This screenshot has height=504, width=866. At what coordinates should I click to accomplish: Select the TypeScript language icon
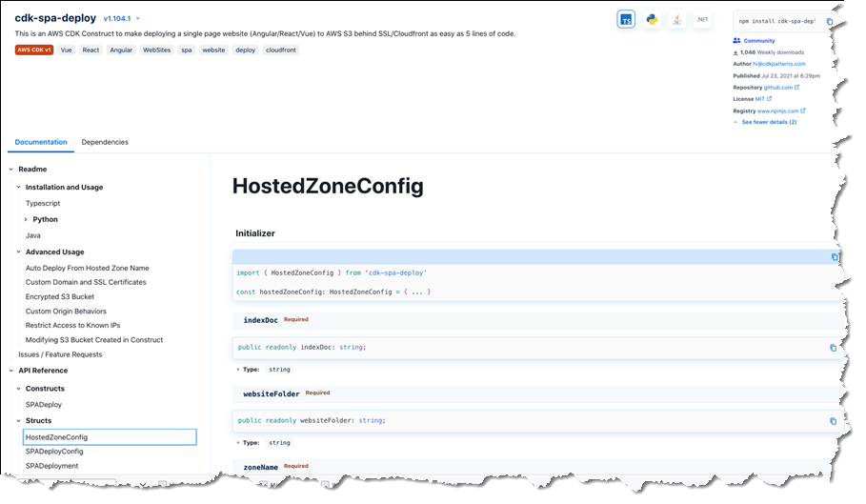tap(626, 20)
